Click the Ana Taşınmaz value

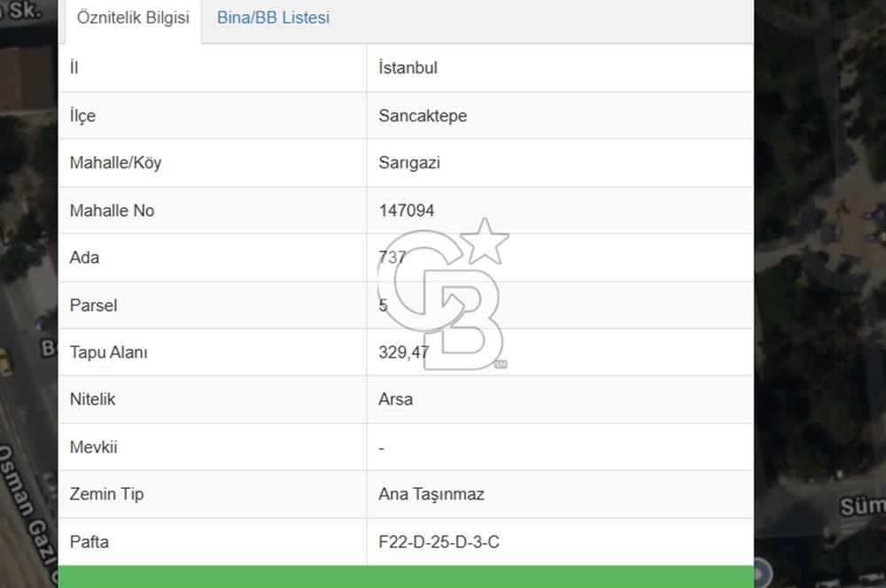(431, 494)
